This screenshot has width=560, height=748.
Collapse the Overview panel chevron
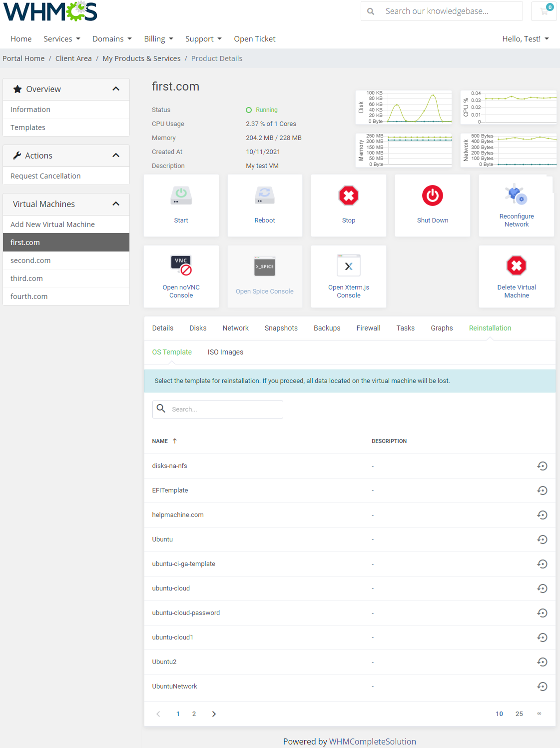(x=116, y=89)
